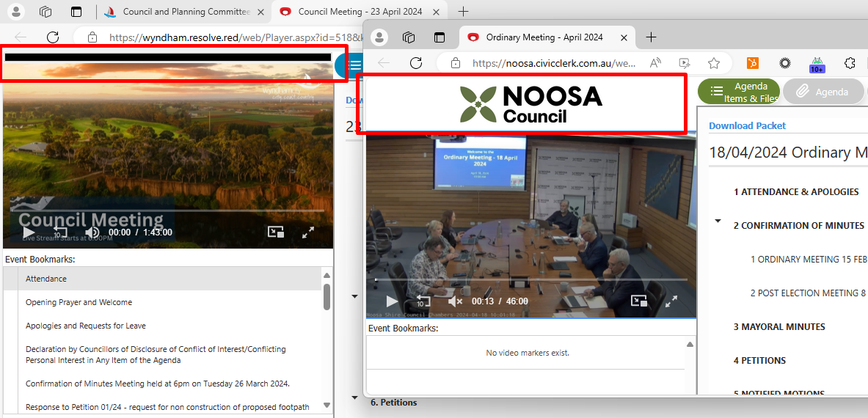Select 1 ATTENDANCE & APOLOGIES agenda item
The width and height of the screenshot is (868, 418).
(x=796, y=192)
